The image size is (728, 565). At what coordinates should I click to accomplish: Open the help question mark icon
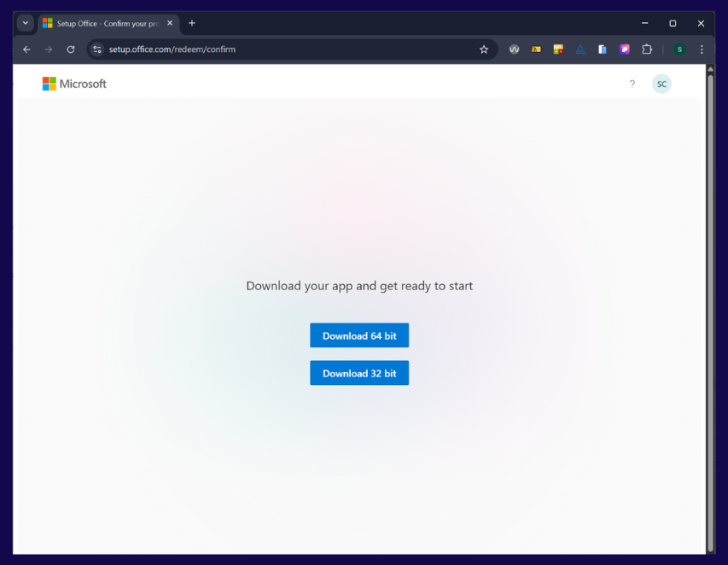pos(632,84)
